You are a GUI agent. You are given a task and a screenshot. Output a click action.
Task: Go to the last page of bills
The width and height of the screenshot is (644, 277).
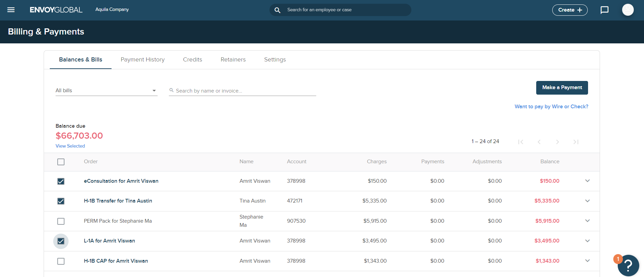coord(576,142)
